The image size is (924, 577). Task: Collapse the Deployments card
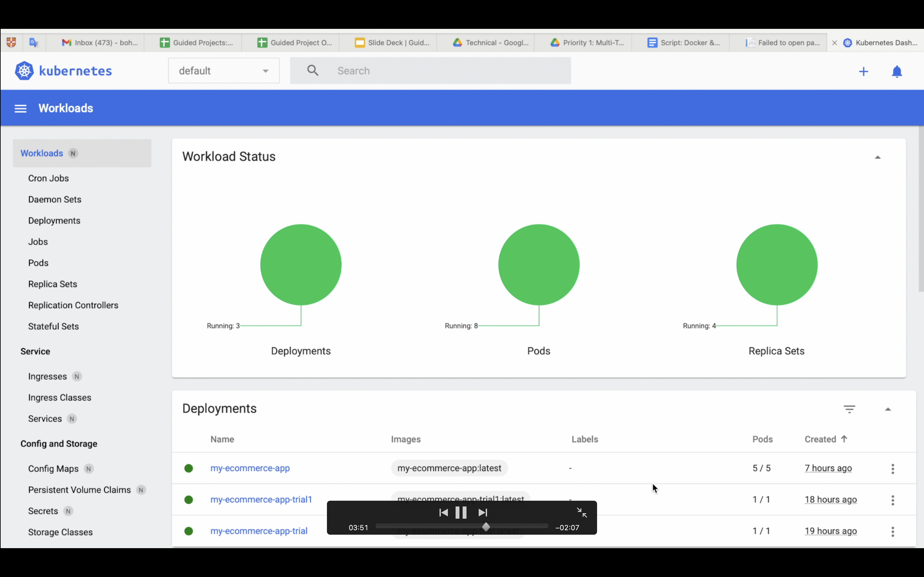(x=888, y=409)
